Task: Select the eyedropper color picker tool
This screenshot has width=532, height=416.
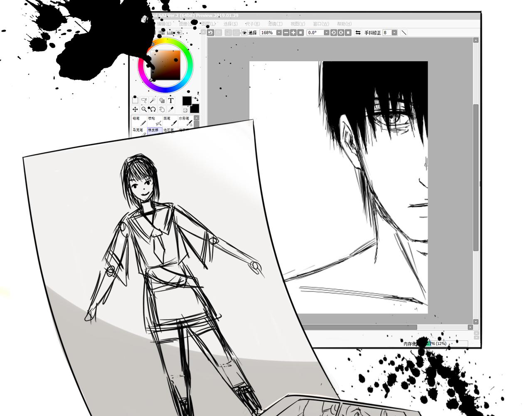Action: pos(171,109)
